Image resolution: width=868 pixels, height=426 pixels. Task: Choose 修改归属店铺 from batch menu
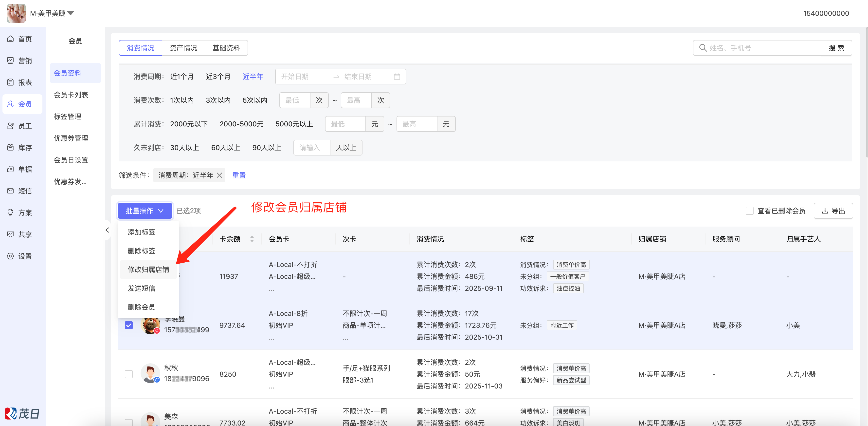pos(148,270)
